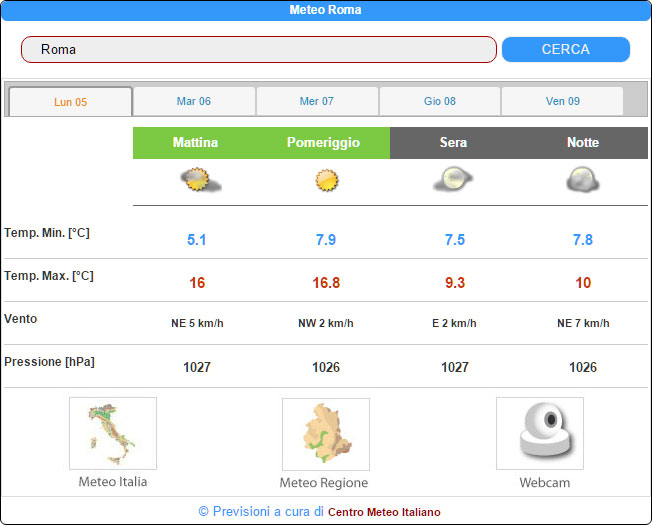Click the Webcam text label

click(544, 483)
